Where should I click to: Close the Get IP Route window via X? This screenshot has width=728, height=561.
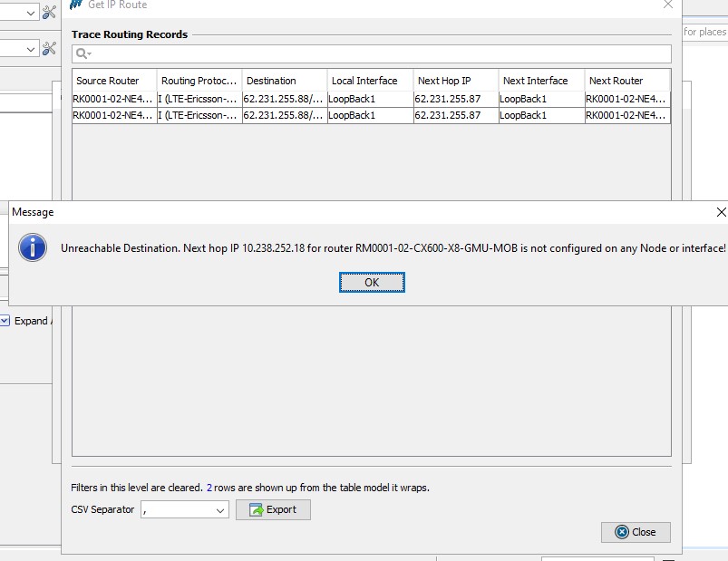pos(668,5)
